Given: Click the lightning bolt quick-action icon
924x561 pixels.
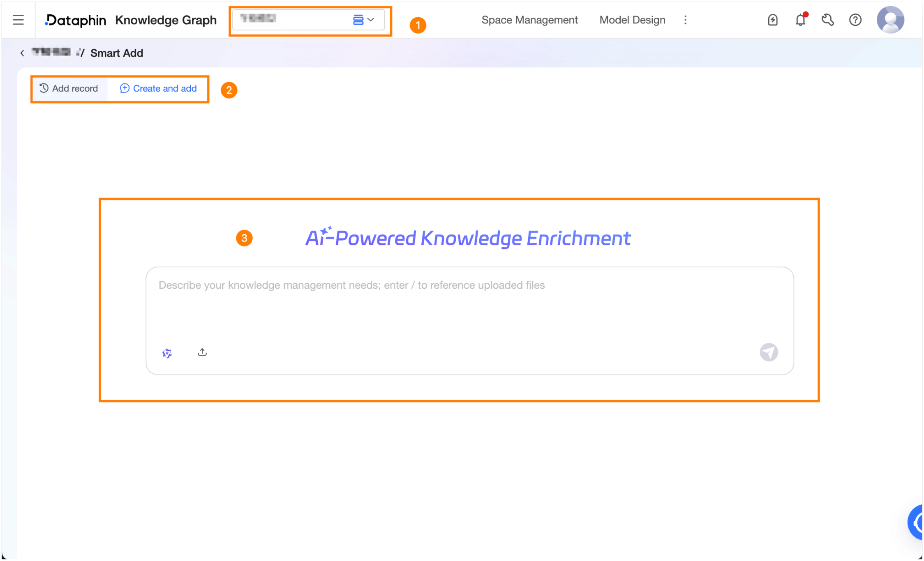Looking at the screenshot, I should coord(773,20).
